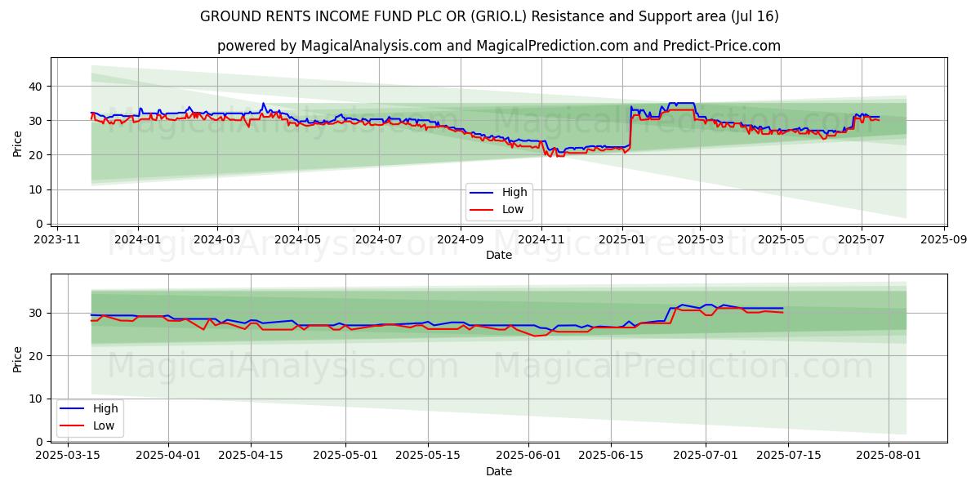Click the '2023-11' x-axis label

tap(57, 240)
